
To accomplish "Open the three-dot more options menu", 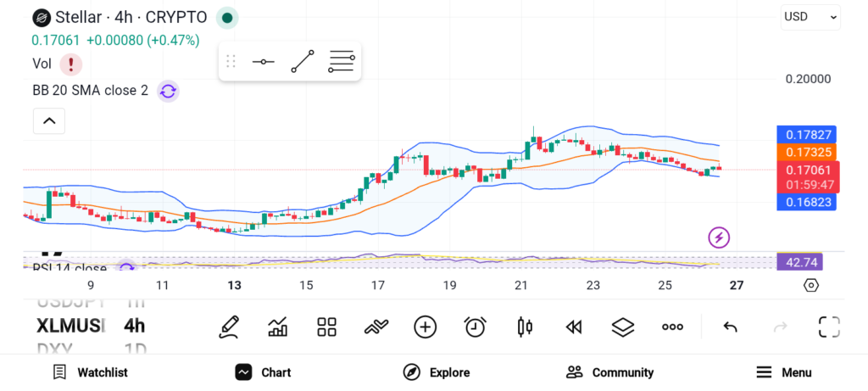I will pyautogui.click(x=672, y=327).
